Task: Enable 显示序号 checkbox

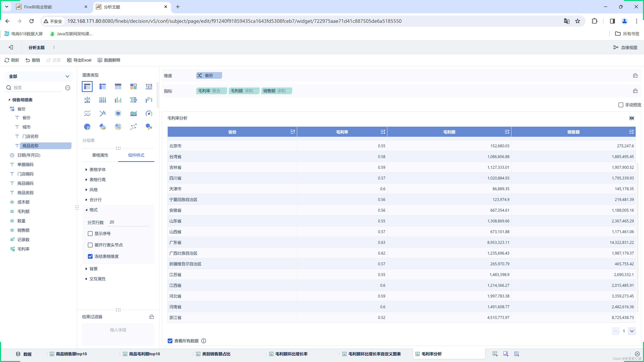Action: 90,234
